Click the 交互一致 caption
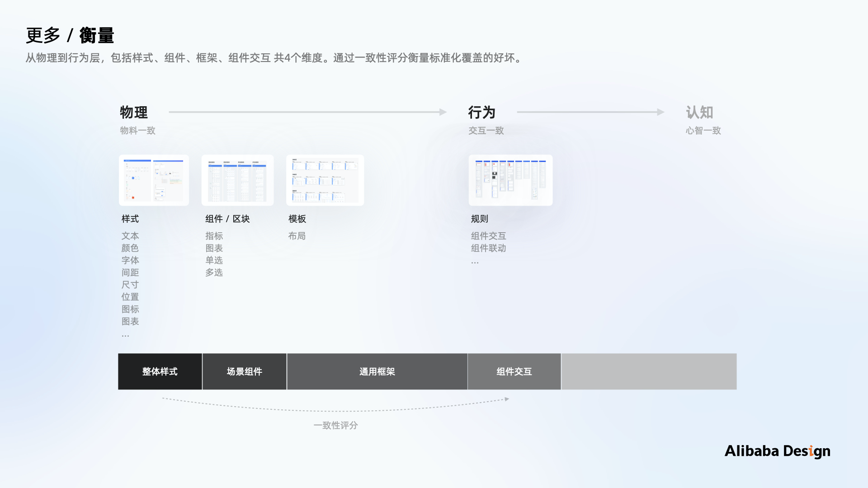 click(486, 131)
